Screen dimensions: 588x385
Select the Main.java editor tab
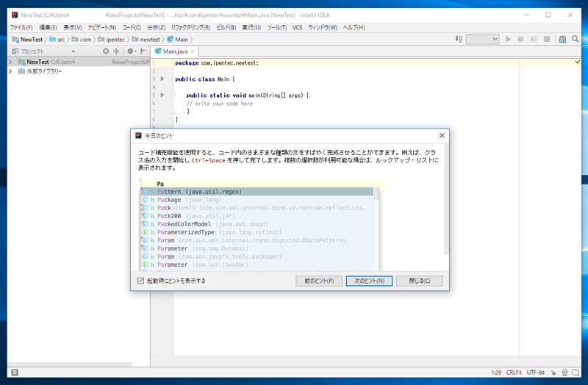coord(175,51)
